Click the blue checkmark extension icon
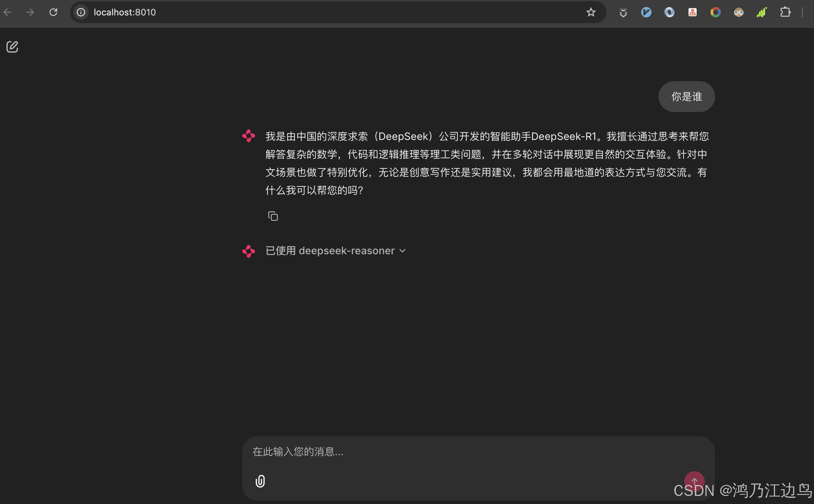The image size is (814, 504). pos(646,12)
